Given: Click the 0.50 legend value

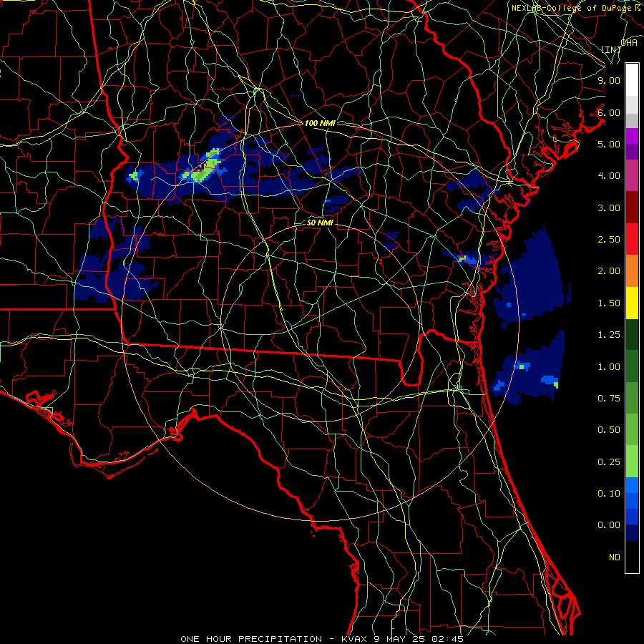Looking at the screenshot, I should coord(609,430).
